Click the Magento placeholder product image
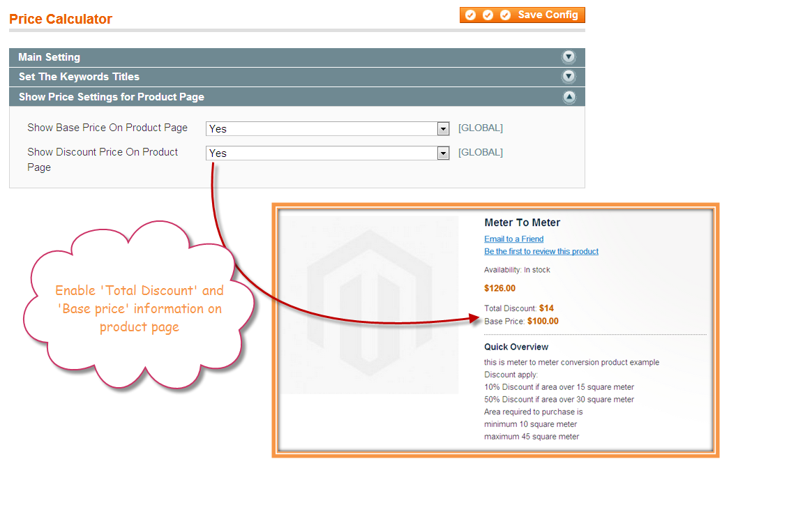Screen dimensions: 812x505 [369, 305]
